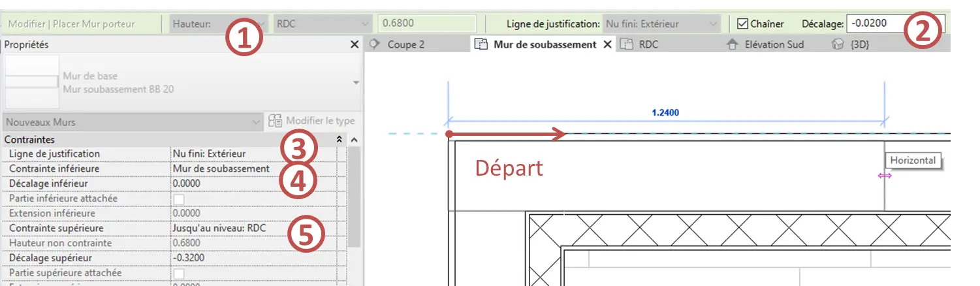This screenshot has height=286, width=980.
Task: Click the floor plan icon on RDC tab
Action: 627,44
